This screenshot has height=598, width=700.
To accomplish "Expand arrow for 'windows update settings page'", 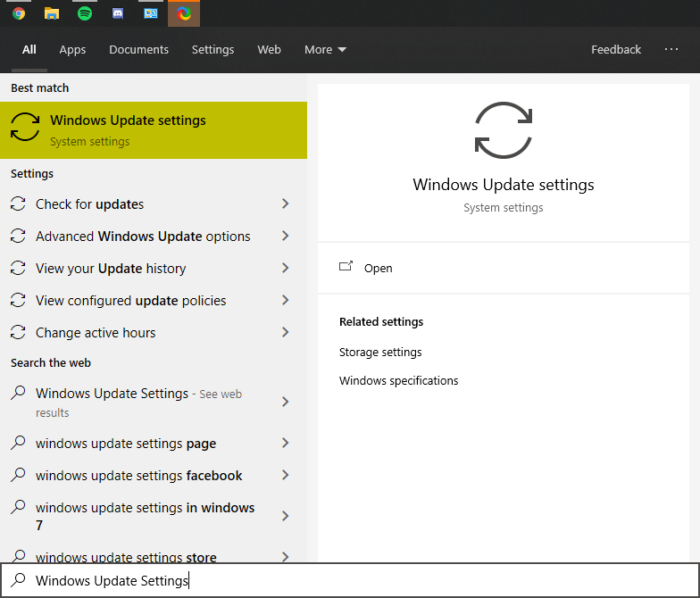I will click(286, 443).
